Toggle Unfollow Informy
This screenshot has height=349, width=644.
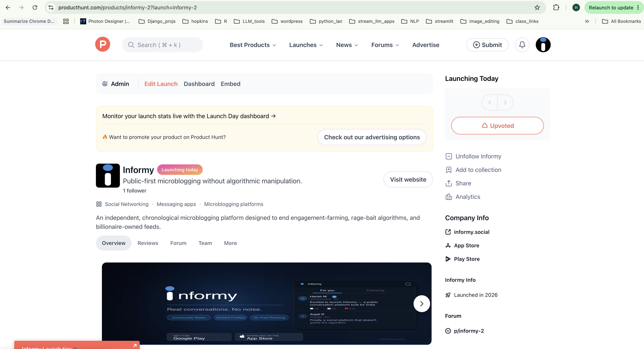[x=473, y=156]
